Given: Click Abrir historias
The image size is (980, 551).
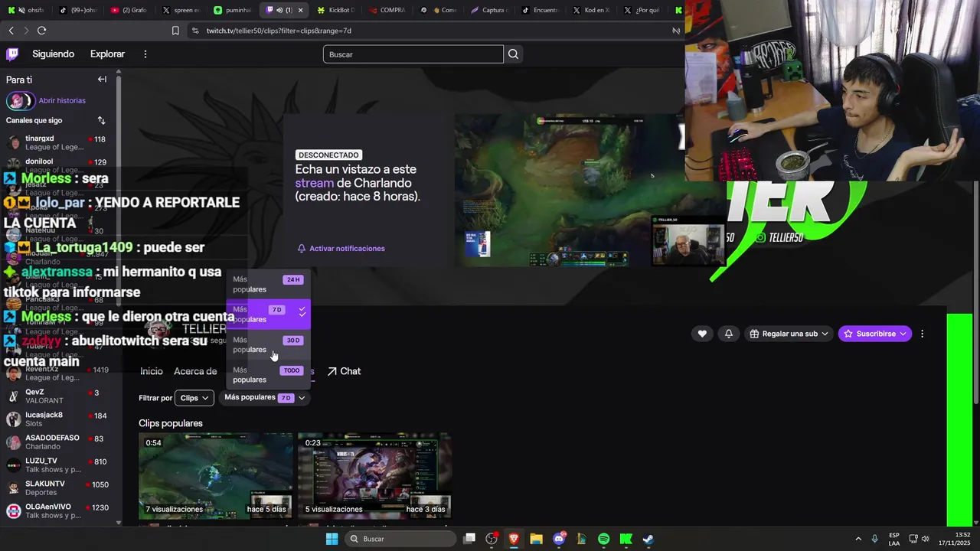Looking at the screenshot, I should (62, 100).
